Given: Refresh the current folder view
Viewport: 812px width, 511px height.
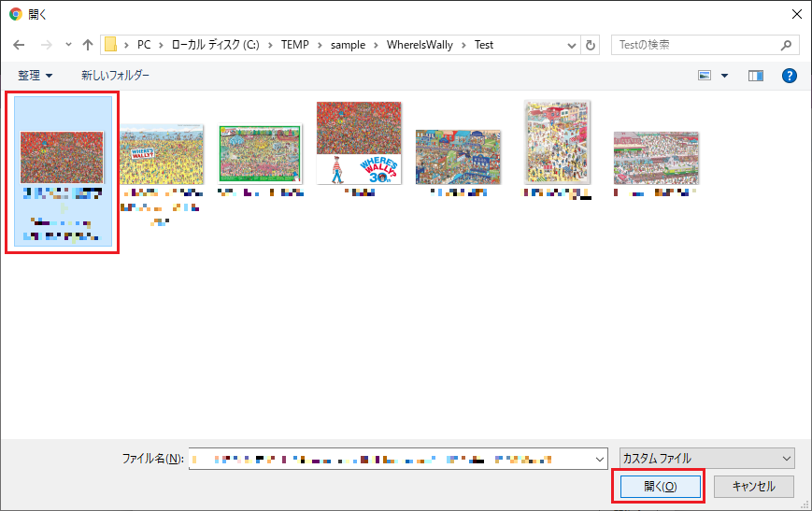Looking at the screenshot, I should [590, 45].
